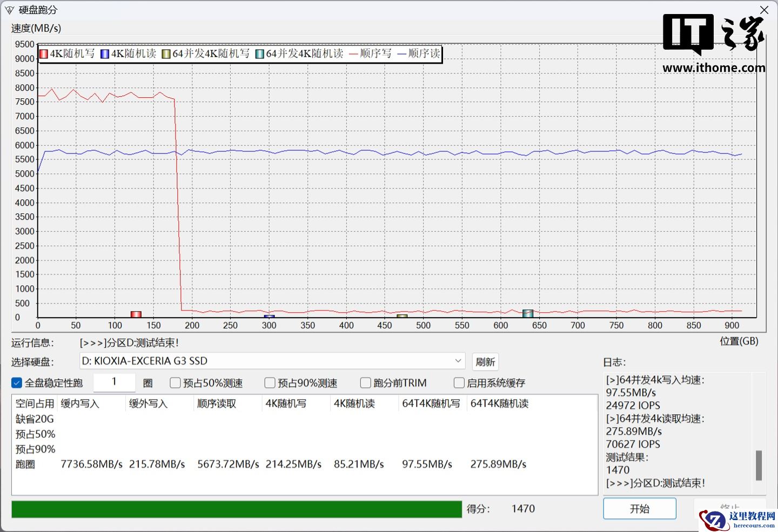Click the 刷新 refresh button

point(485,362)
